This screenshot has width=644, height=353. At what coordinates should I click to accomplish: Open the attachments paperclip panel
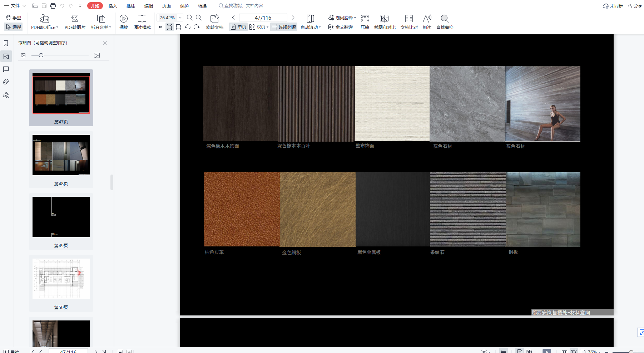point(6,82)
